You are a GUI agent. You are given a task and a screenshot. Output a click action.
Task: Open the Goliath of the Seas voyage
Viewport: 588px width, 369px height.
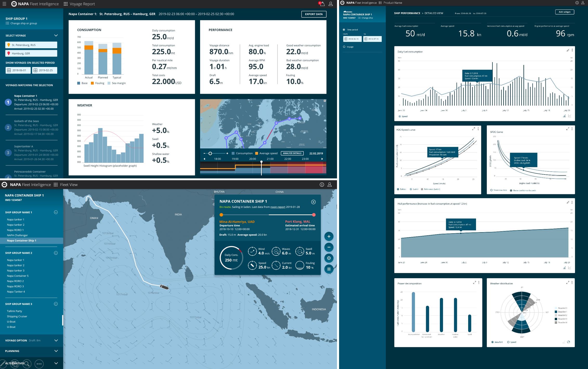coord(31,128)
